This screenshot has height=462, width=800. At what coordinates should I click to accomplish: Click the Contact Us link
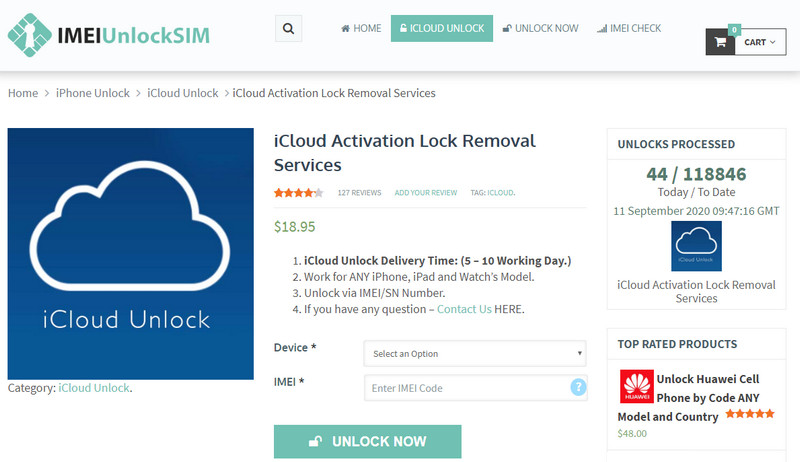point(464,309)
